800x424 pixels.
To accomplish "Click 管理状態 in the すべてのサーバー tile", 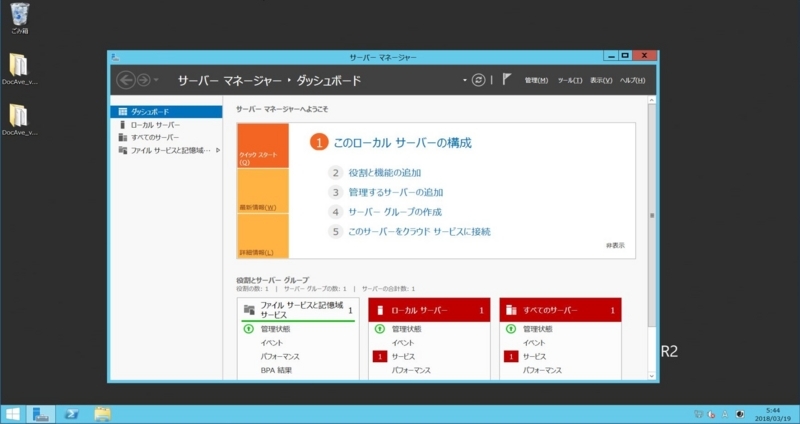I will pyautogui.click(x=538, y=329).
